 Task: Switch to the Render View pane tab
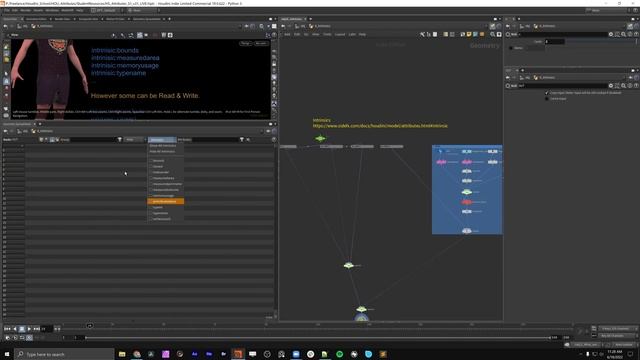[62, 19]
